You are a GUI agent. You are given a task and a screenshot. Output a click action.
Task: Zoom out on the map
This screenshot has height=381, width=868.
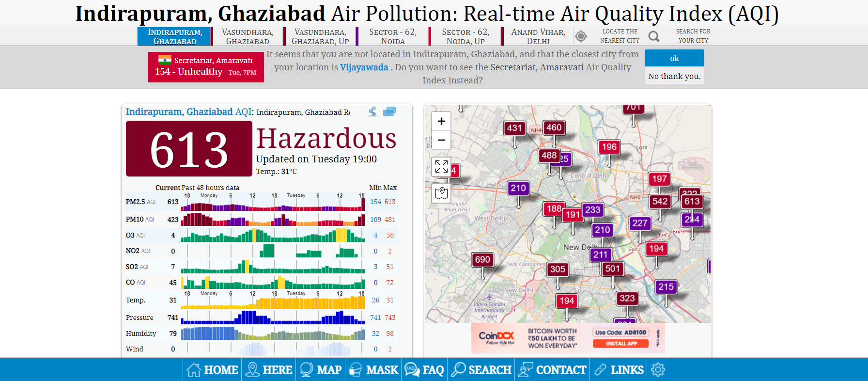[x=441, y=140]
